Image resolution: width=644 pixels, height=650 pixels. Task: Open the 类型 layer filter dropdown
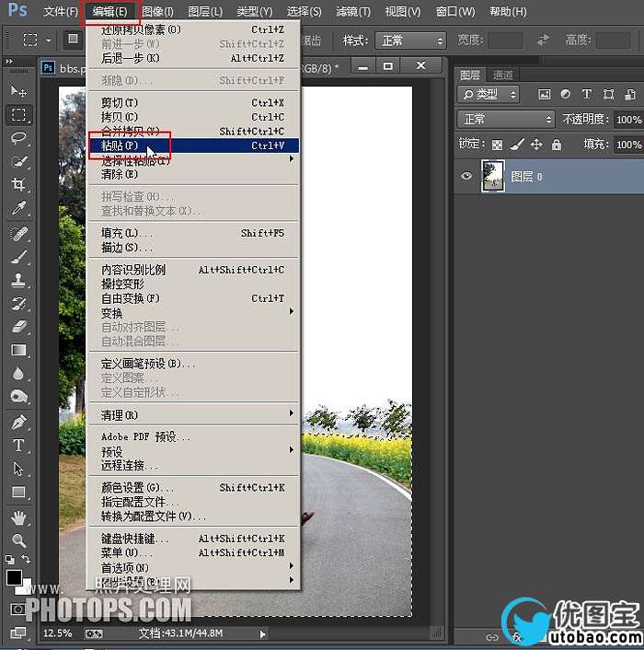pyautogui.click(x=489, y=95)
